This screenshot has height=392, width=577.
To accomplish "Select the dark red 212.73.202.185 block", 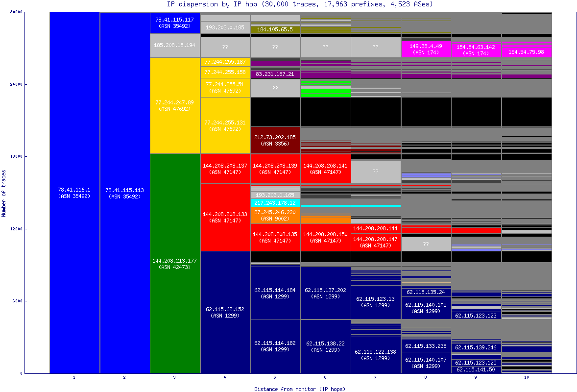I will click(x=275, y=139).
